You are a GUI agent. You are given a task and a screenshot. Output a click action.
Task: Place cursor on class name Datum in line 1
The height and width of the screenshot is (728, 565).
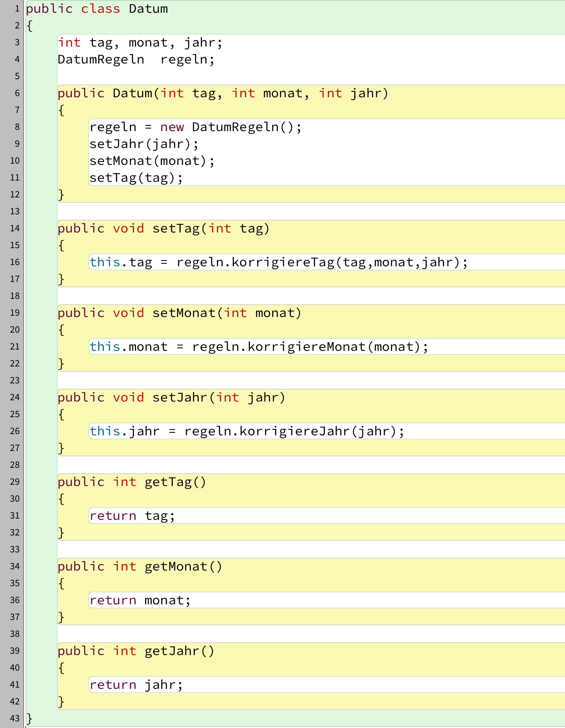click(148, 9)
